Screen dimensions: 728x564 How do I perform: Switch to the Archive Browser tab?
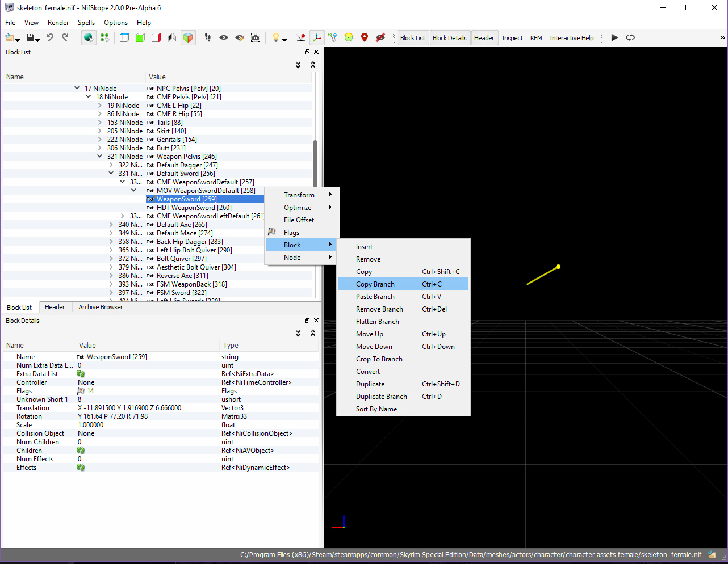pyautogui.click(x=101, y=307)
